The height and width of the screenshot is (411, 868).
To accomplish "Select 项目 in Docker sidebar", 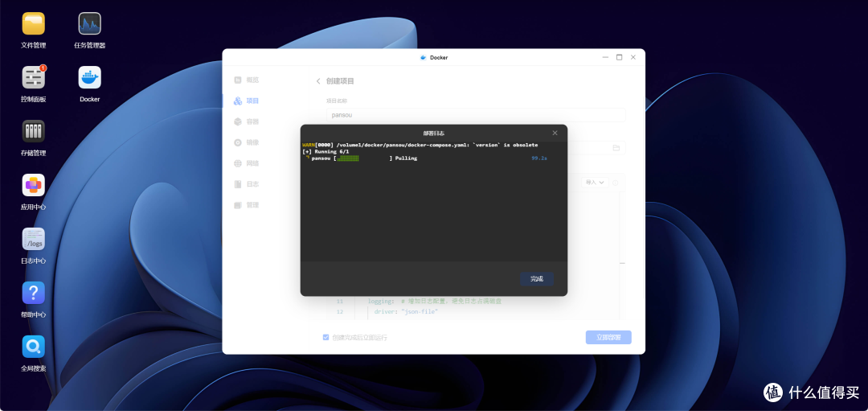I will click(247, 101).
